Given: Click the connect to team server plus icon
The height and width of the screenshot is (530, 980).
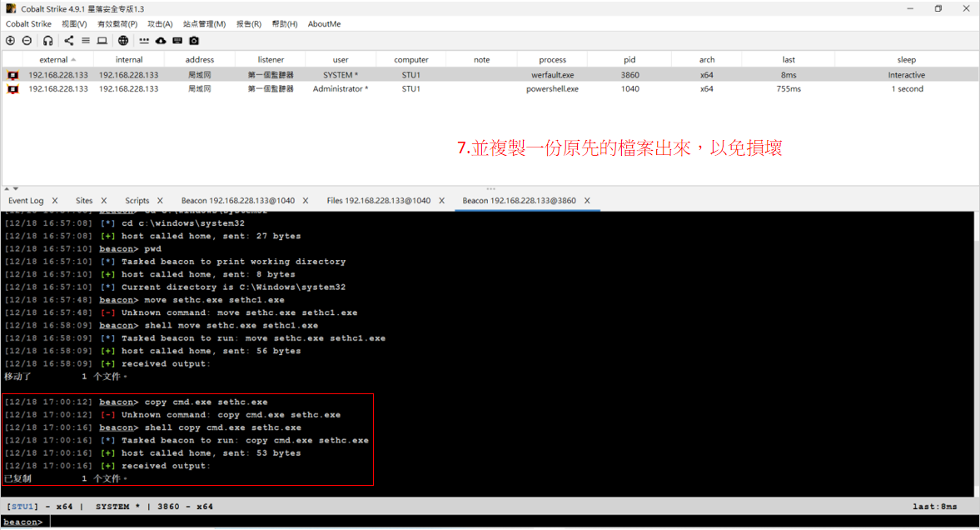Looking at the screenshot, I should click(10, 41).
